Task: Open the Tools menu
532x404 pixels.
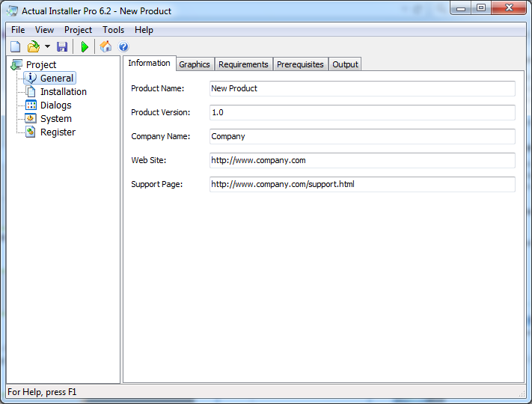Action: (x=113, y=30)
